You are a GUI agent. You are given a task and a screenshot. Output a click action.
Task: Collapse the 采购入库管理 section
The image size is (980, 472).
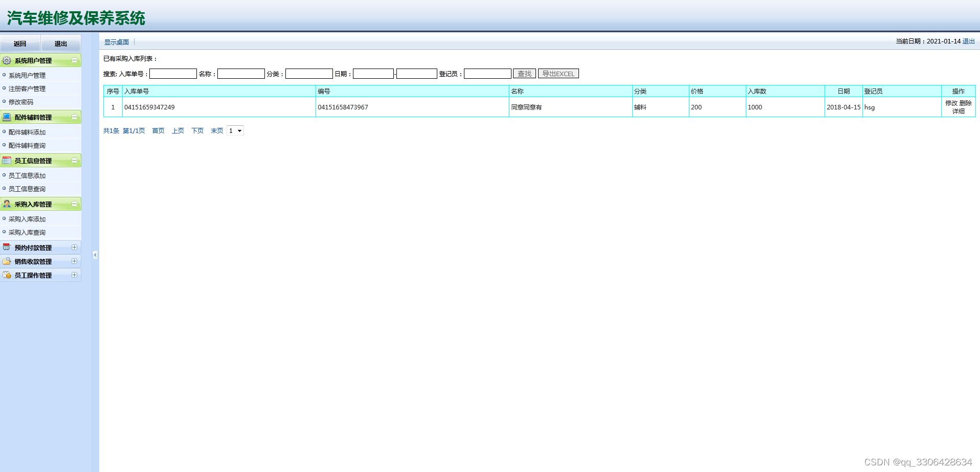coord(74,204)
